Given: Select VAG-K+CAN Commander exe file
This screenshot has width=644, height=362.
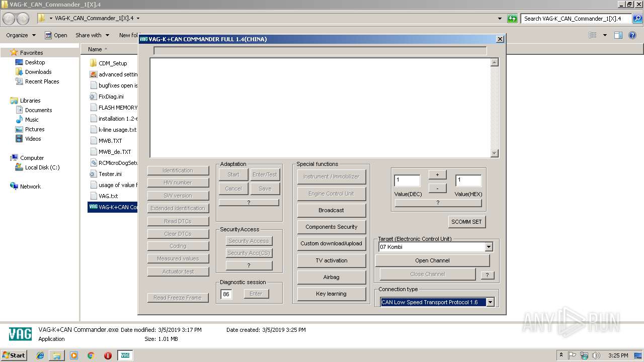Looking at the screenshot, I should (113, 207).
